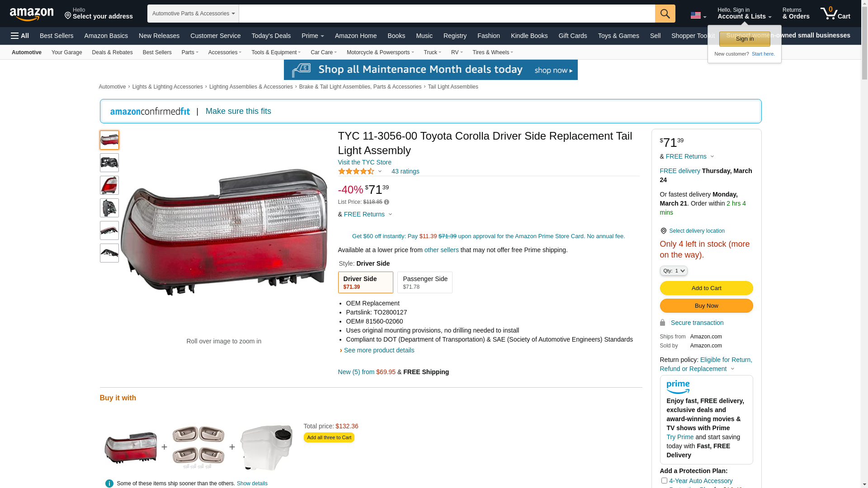Expand the Tools & Equipment submenu
This screenshot has width=868, height=488.
[x=276, y=52]
